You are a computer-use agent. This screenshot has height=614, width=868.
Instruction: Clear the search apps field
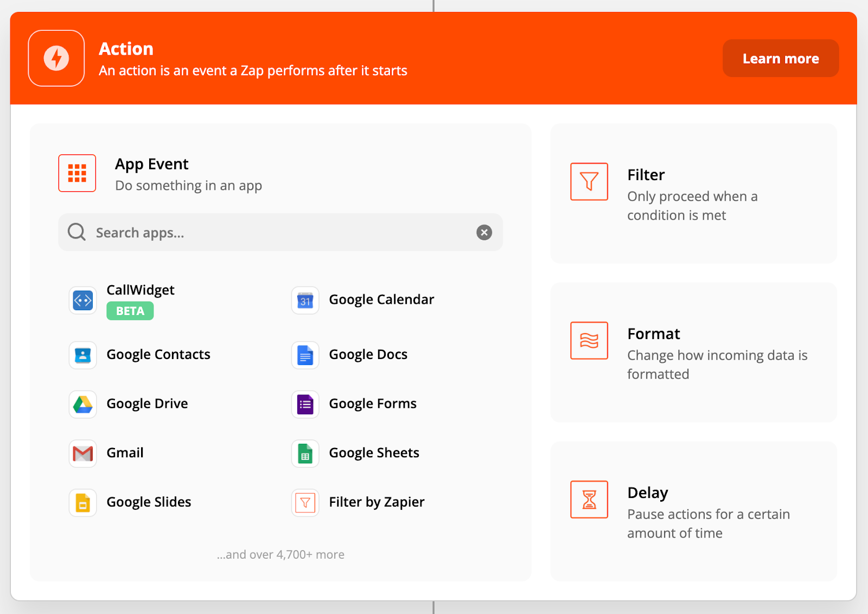(484, 232)
